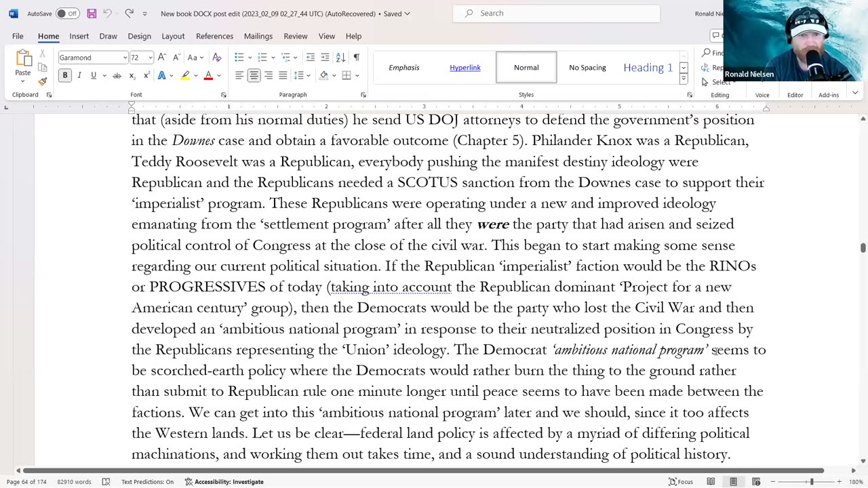Image resolution: width=868 pixels, height=488 pixels.
Task: Toggle Bold formatting
Action: [x=65, y=75]
